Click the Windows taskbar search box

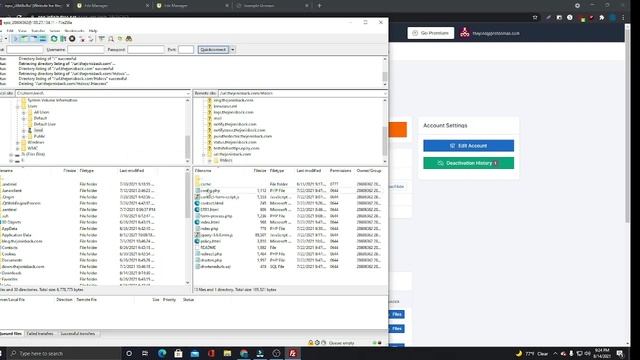click(x=64, y=353)
